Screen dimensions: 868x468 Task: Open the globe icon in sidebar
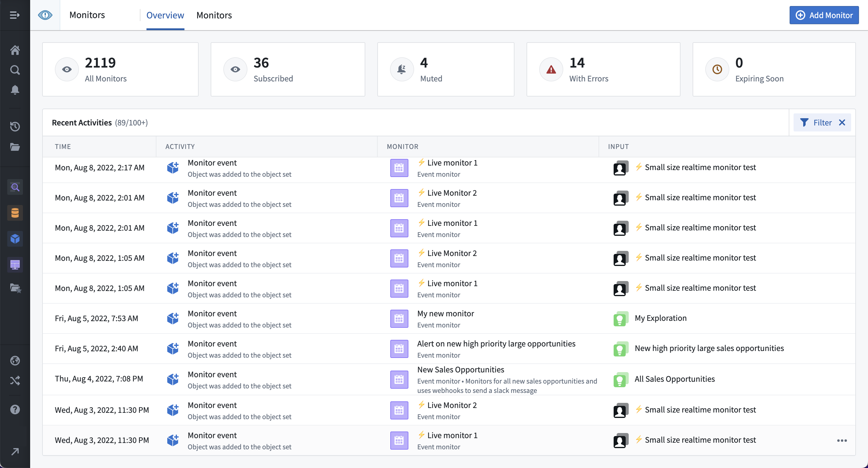pyautogui.click(x=15, y=361)
